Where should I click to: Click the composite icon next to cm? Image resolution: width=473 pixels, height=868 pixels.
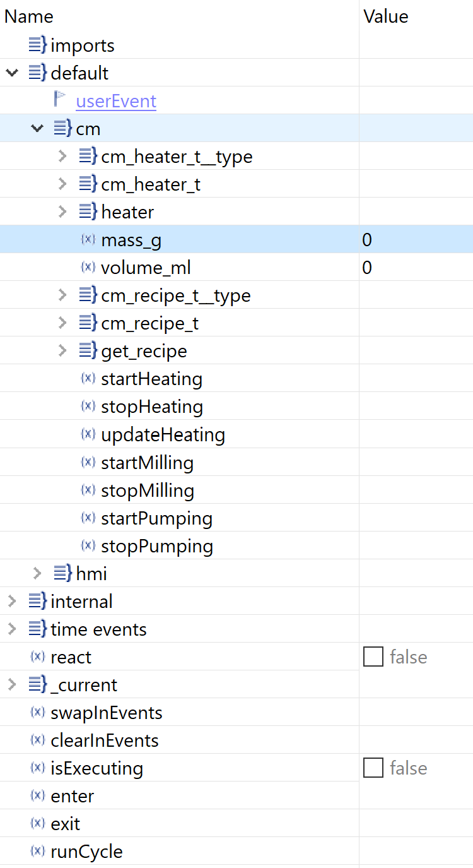pos(61,128)
